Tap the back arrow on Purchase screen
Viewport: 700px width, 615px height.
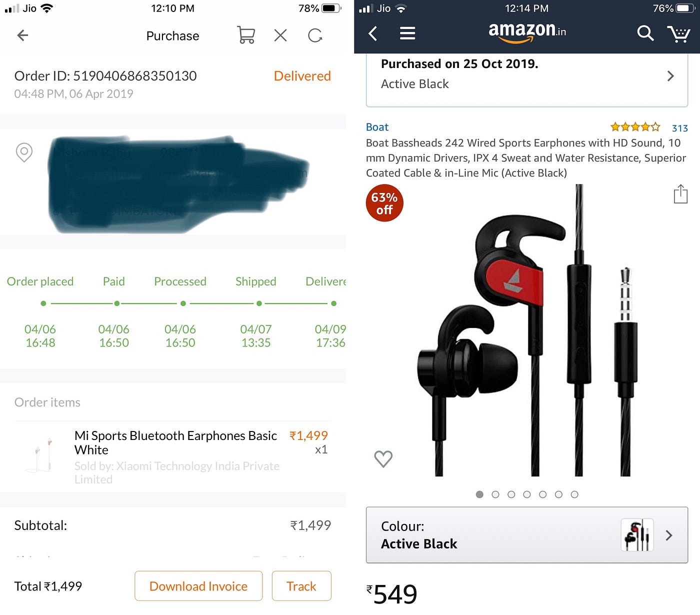[22, 35]
